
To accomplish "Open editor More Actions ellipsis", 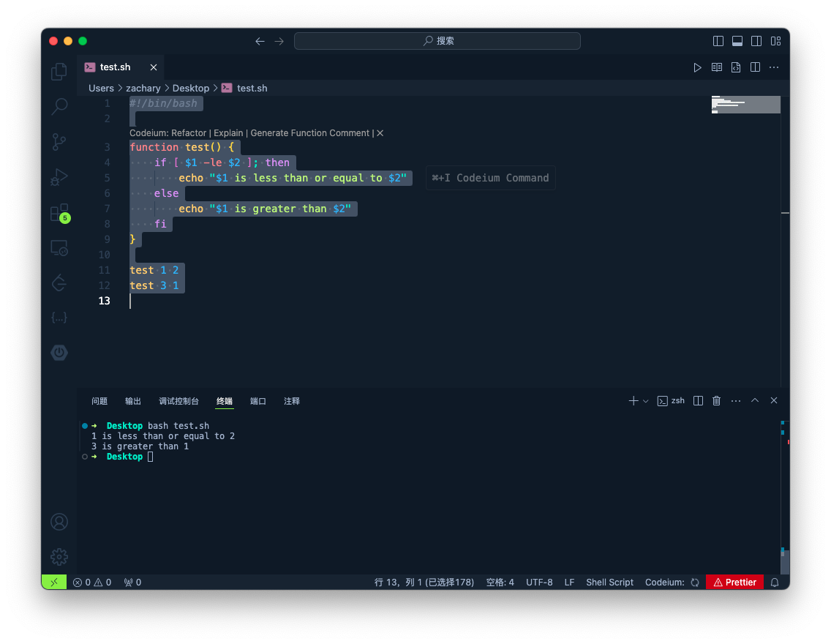I will [x=774, y=67].
